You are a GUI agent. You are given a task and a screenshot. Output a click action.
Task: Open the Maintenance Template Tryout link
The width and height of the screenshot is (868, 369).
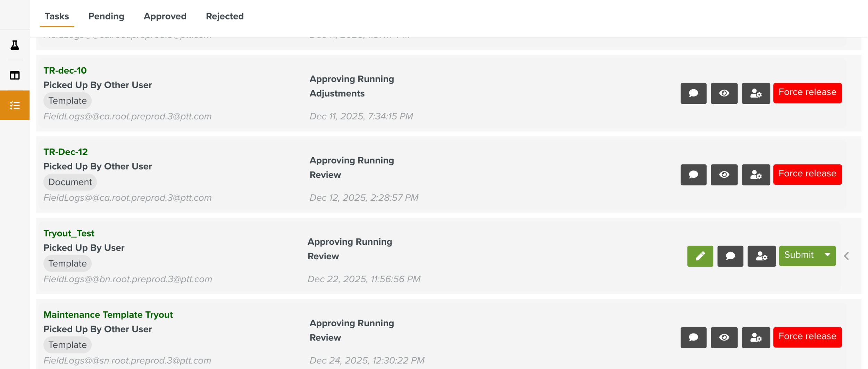click(108, 315)
